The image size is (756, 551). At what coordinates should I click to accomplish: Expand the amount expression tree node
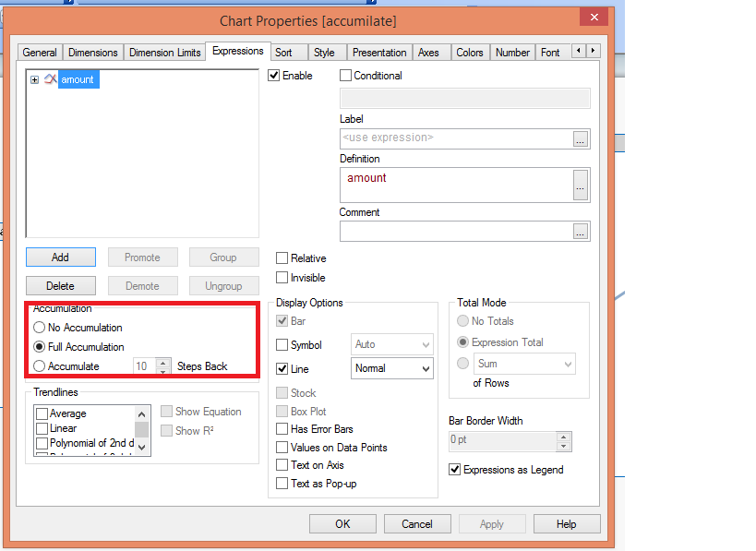click(34, 79)
